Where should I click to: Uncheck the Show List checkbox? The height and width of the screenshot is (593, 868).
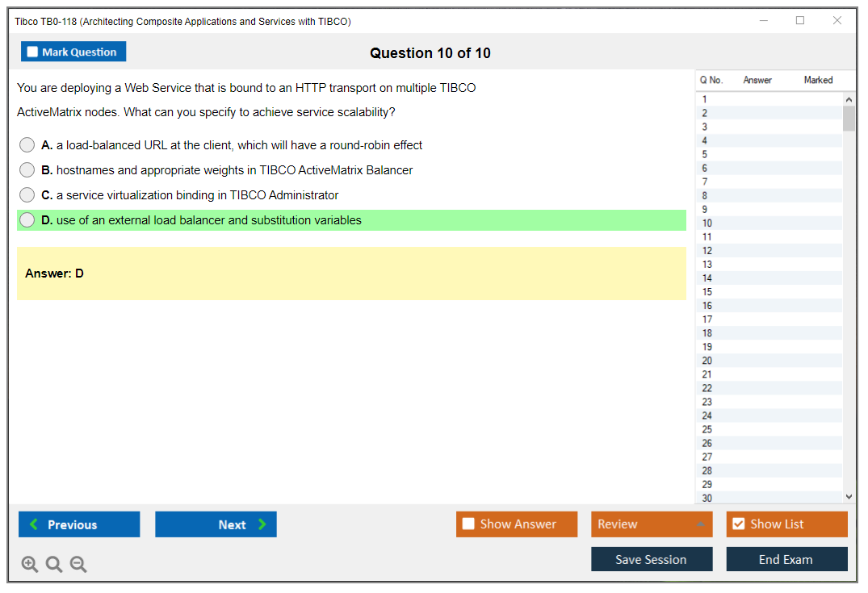pyautogui.click(x=739, y=524)
